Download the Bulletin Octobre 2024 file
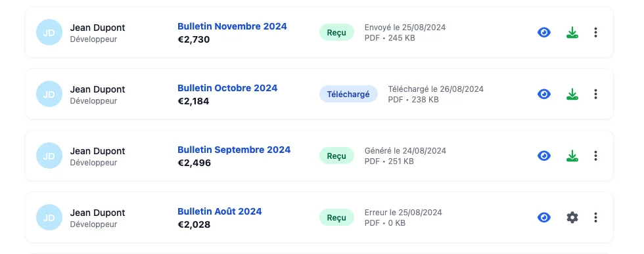Image resolution: width=644 pixels, height=254 pixels. pyautogui.click(x=572, y=94)
